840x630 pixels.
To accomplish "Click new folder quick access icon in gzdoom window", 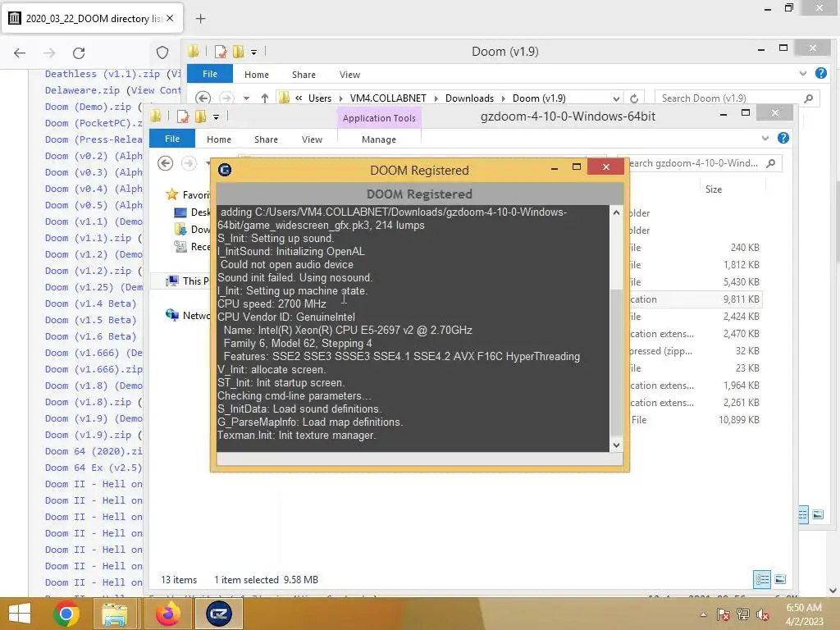I will pos(201,116).
